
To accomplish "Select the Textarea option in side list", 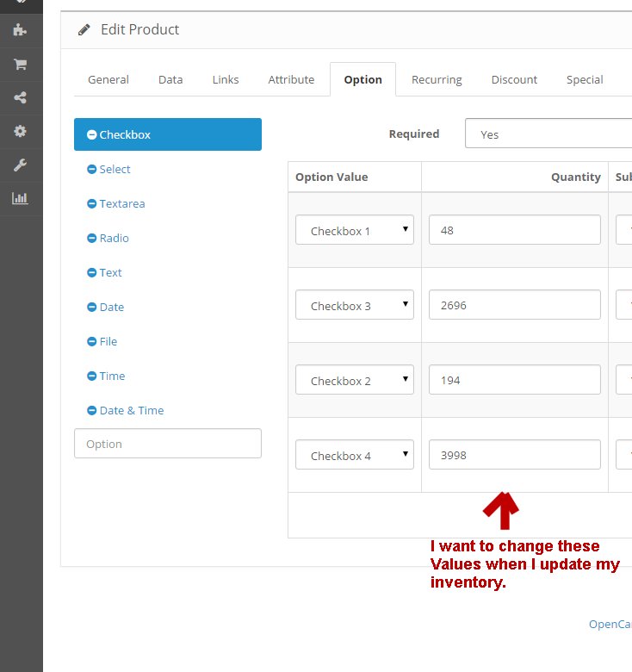I will point(122,203).
